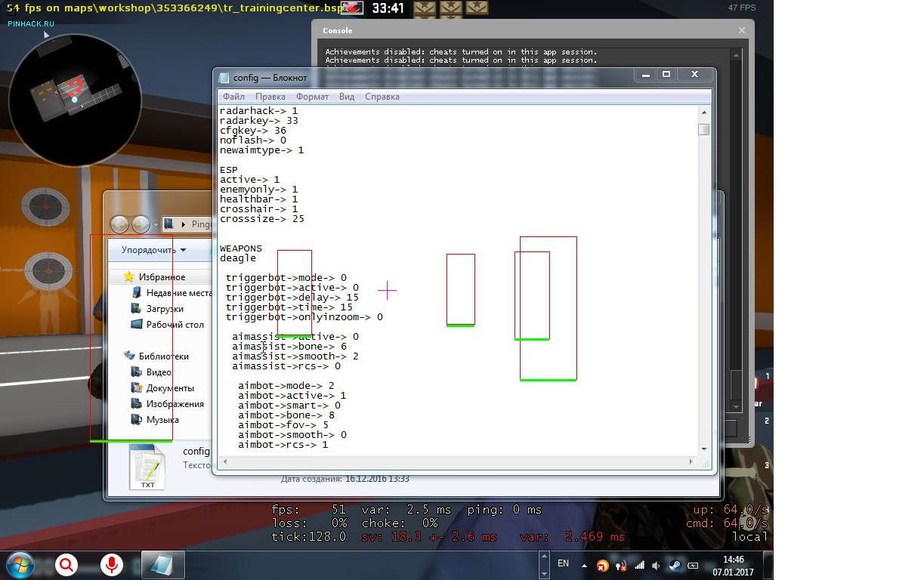The width and height of the screenshot is (924, 580).
Task: Open Загрузки folder in sidebar
Action: coord(164,309)
